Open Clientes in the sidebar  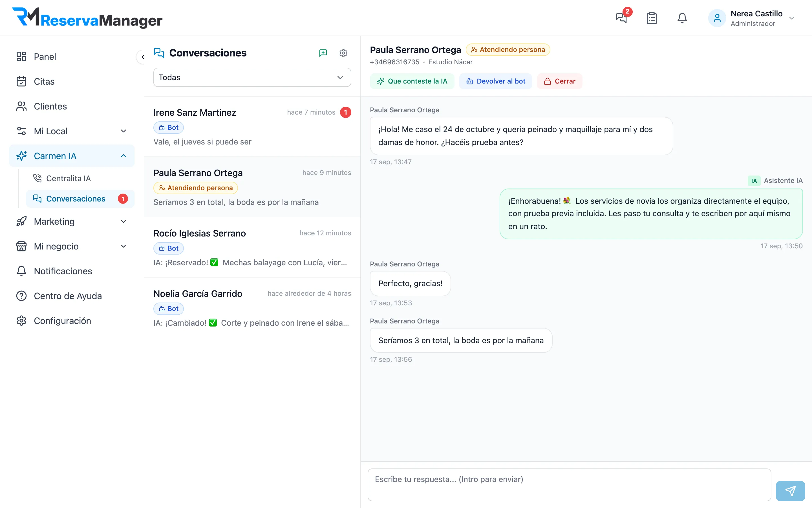72,106
